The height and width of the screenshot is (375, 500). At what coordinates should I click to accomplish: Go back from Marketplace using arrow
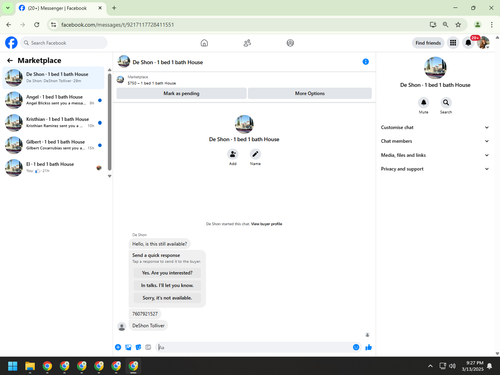coord(10,60)
